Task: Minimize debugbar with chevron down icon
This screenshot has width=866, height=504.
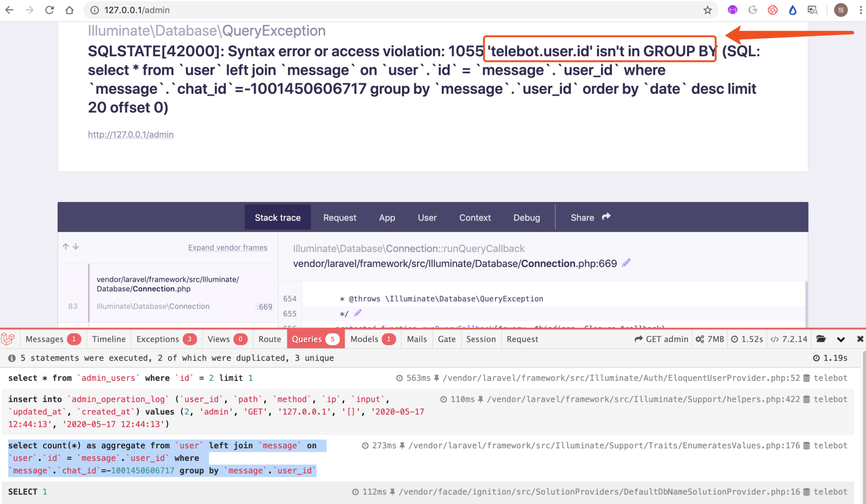Action: click(841, 339)
